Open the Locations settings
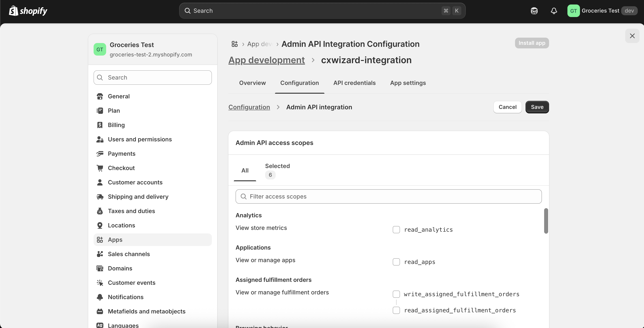 pyautogui.click(x=121, y=225)
